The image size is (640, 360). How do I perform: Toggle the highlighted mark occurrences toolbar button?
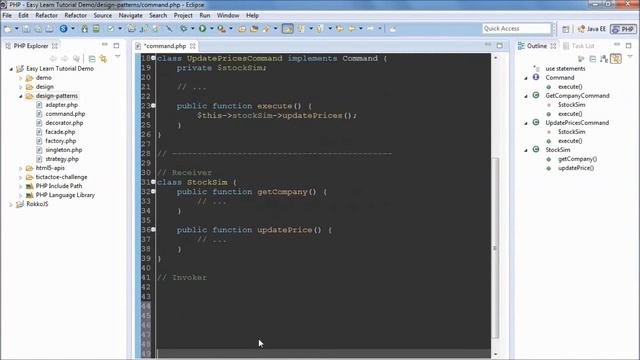point(287,29)
